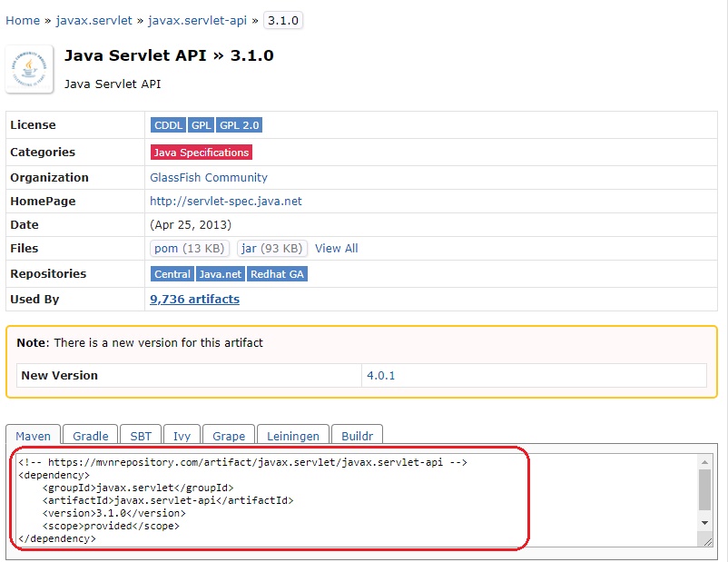728x562 pixels.
Task: Click the mvnrepository URL comment line
Action: tap(243, 462)
